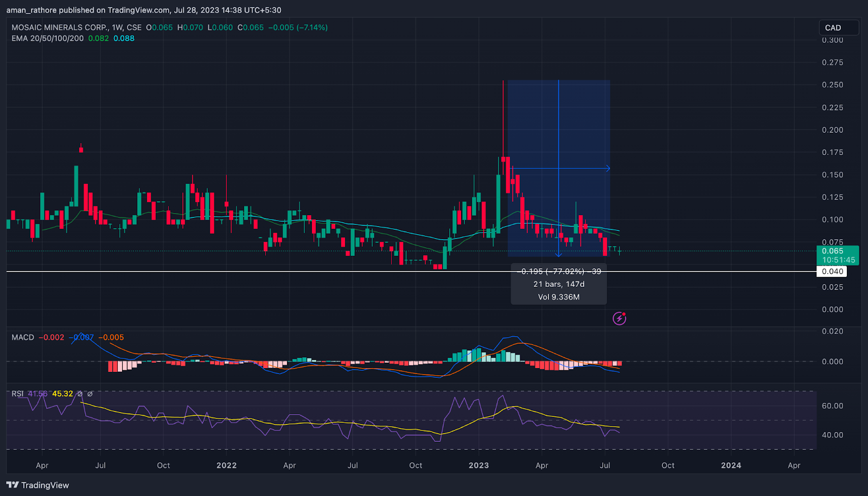Open the CAD currency selector
This screenshot has width=868, height=496.
pos(838,28)
